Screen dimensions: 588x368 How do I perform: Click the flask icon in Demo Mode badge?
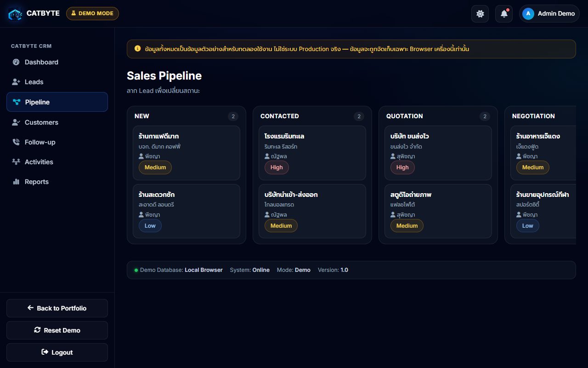coord(73,13)
